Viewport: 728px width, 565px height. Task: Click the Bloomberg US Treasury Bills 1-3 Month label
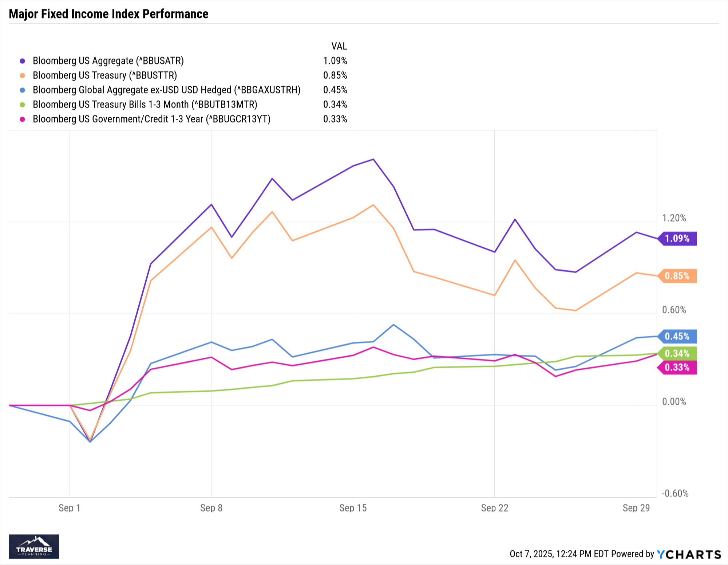click(x=145, y=105)
